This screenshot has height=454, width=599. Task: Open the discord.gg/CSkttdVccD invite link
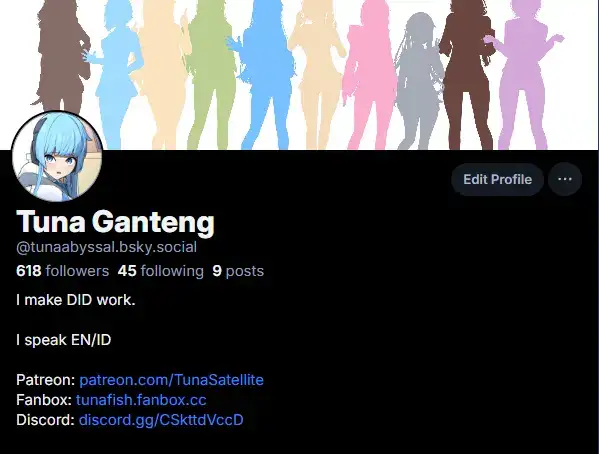tap(161, 420)
